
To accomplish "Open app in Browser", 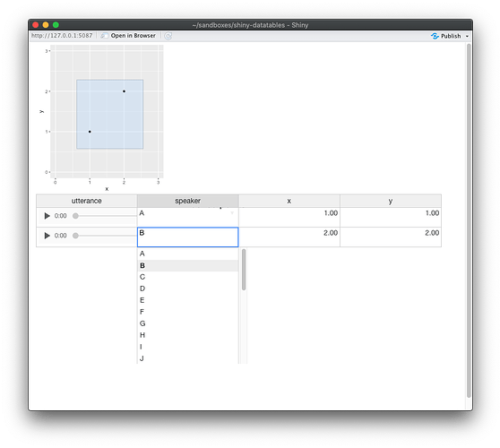I will [128, 36].
